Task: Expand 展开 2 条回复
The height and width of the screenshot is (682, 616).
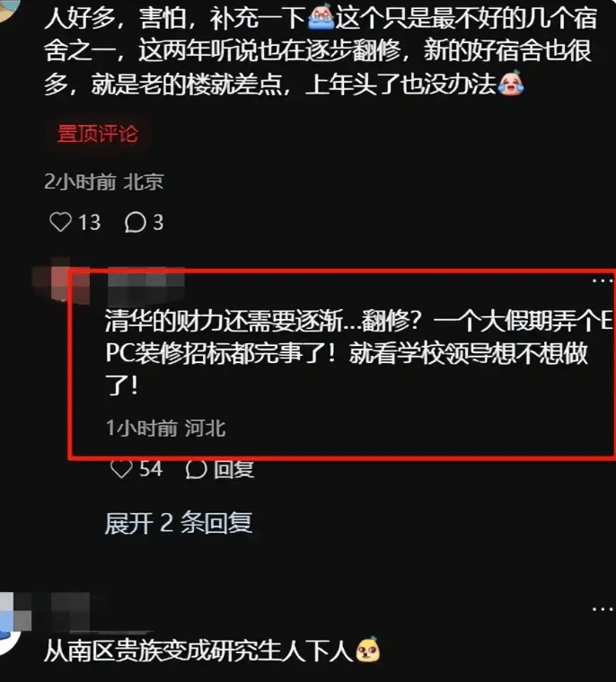Action: tap(179, 523)
